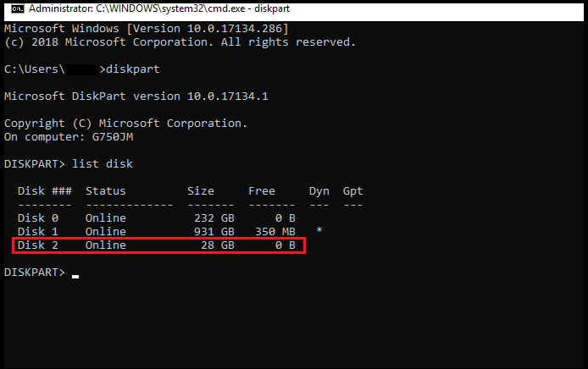Click the Status column header
The width and height of the screenshot is (588, 369).
(x=105, y=190)
